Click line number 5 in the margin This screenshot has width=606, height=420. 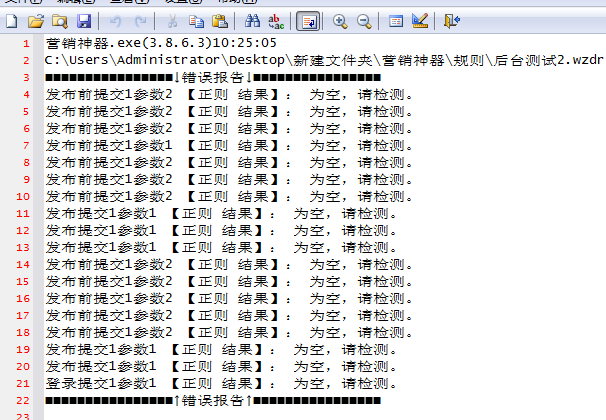click(x=26, y=111)
